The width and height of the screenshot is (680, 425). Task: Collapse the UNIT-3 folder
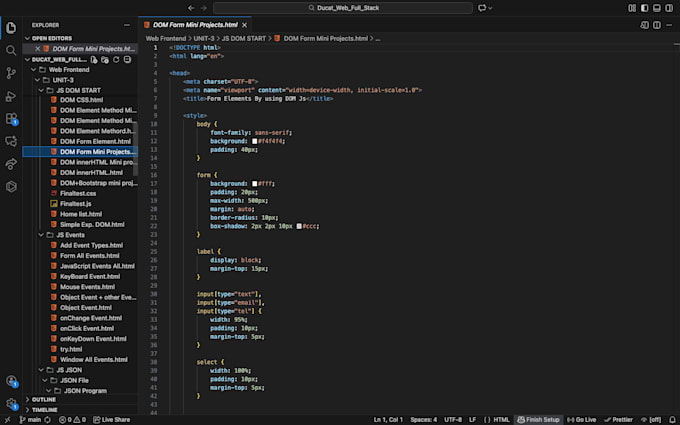[37, 80]
